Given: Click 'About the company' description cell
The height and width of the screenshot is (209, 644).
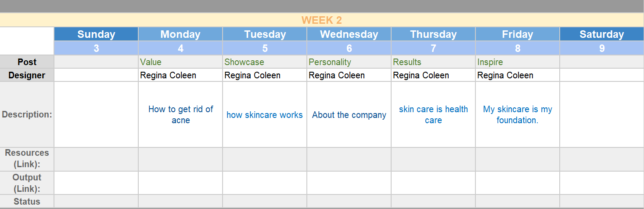Looking at the screenshot, I should 349,115.
